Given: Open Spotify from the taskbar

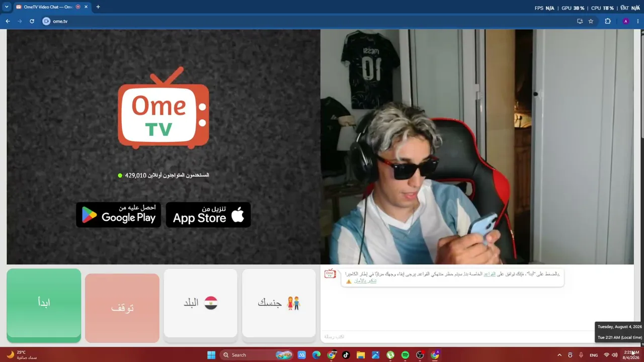Looking at the screenshot, I should [x=405, y=355].
